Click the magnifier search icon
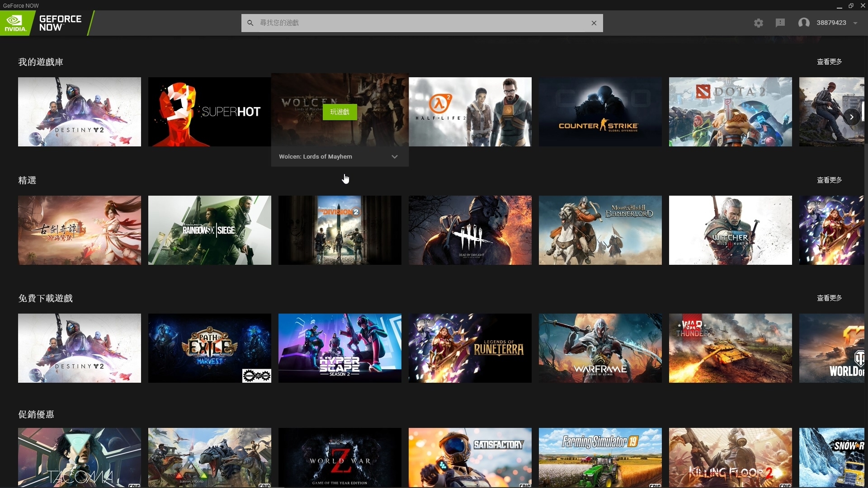The height and width of the screenshot is (488, 868). 250,23
